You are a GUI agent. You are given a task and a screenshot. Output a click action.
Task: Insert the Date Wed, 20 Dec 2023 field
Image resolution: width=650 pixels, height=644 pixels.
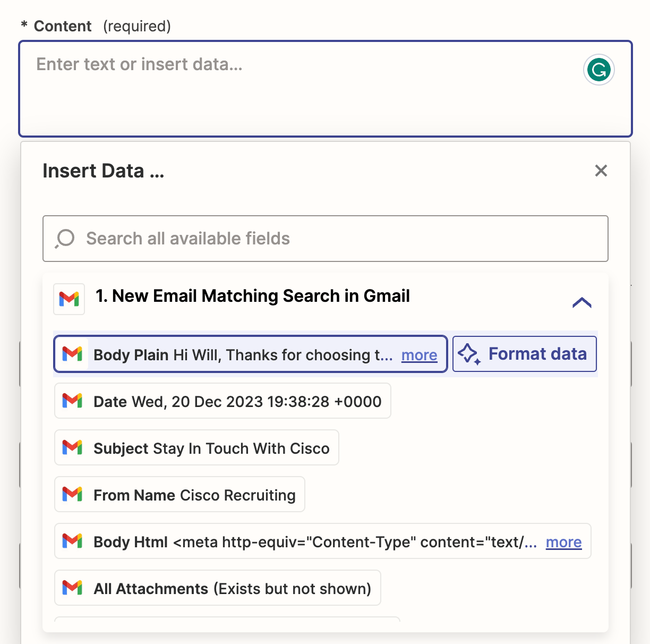coord(237,401)
